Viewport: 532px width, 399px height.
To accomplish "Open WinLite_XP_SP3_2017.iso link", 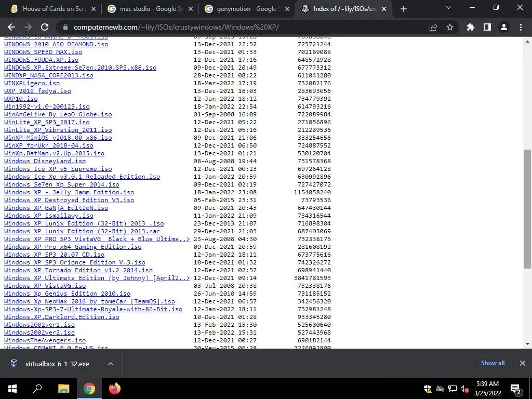I will (47, 122).
